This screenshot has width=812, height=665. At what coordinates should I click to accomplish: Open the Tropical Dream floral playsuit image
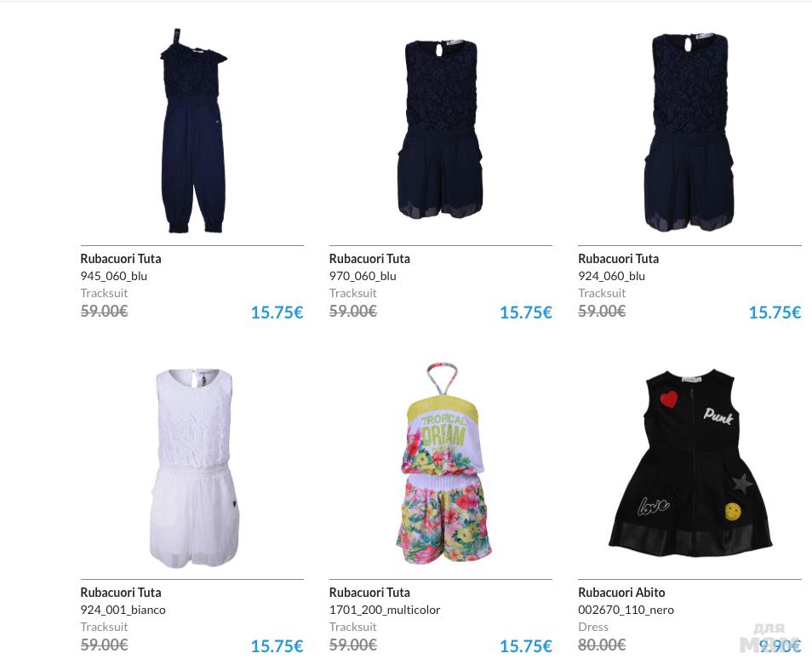[x=443, y=463]
